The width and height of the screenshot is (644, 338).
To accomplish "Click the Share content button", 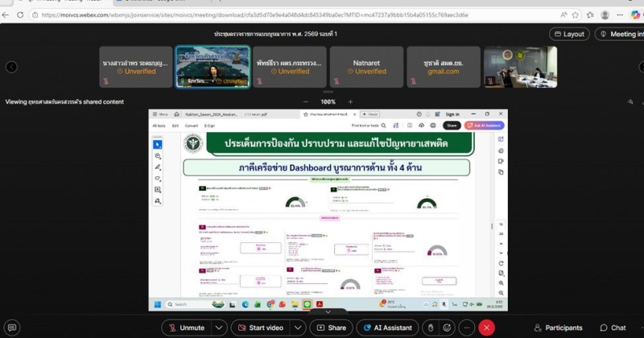I will tap(330, 328).
